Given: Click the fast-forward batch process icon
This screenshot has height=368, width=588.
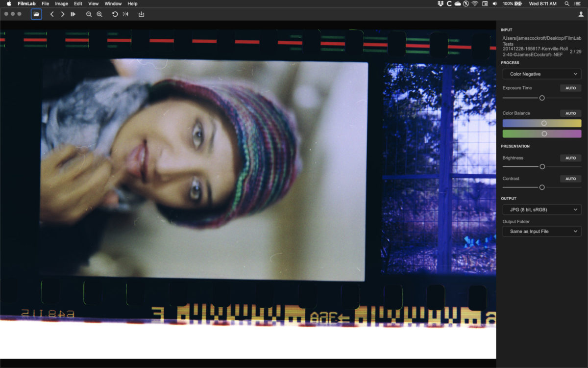Looking at the screenshot, I should [x=73, y=14].
